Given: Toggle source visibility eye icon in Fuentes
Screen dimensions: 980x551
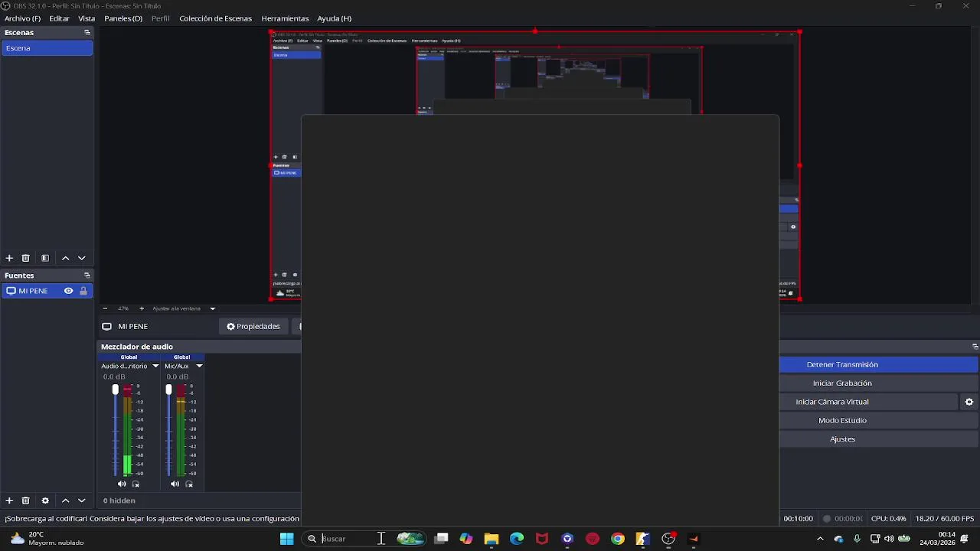Looking at the screenshot, I should pyautogui.click(x=68, y=291).
